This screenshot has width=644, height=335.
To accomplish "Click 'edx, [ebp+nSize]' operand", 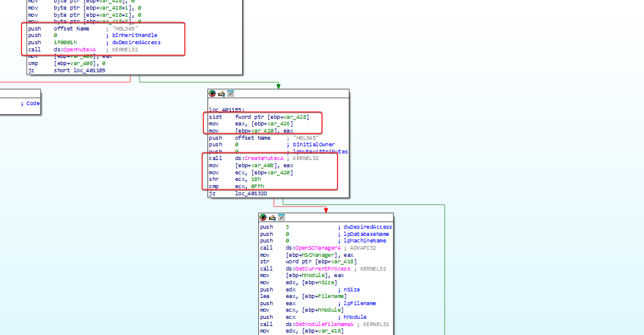I will click(x=311, y=282).
